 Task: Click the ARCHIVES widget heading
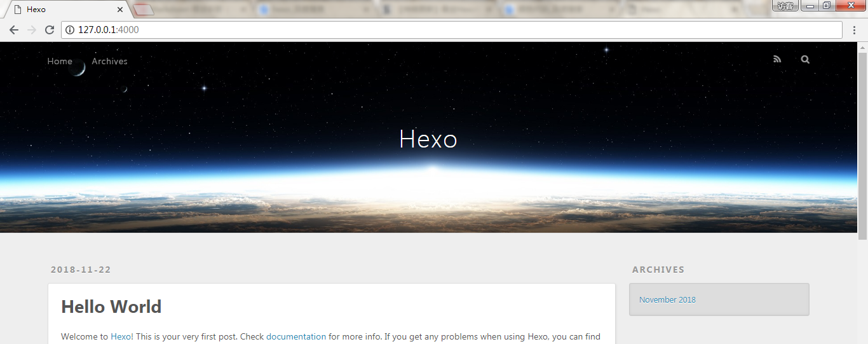point(658,270)
